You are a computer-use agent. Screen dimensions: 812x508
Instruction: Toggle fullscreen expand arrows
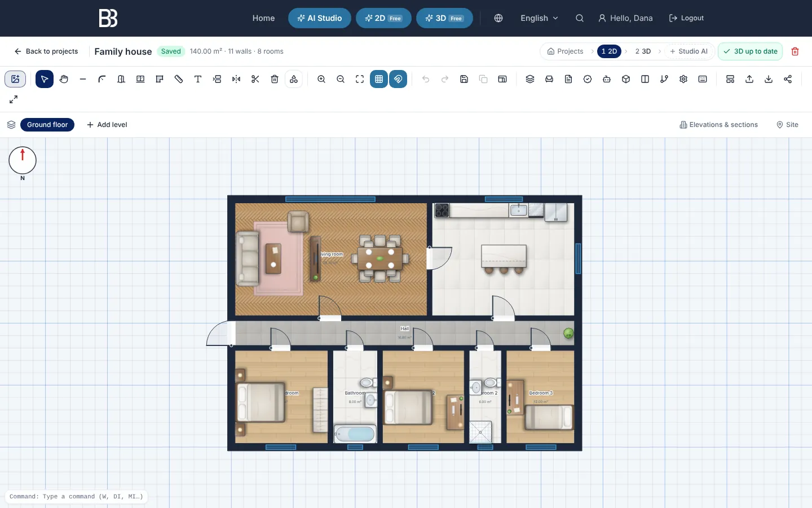pyautogui.click(x=14, y=99)
